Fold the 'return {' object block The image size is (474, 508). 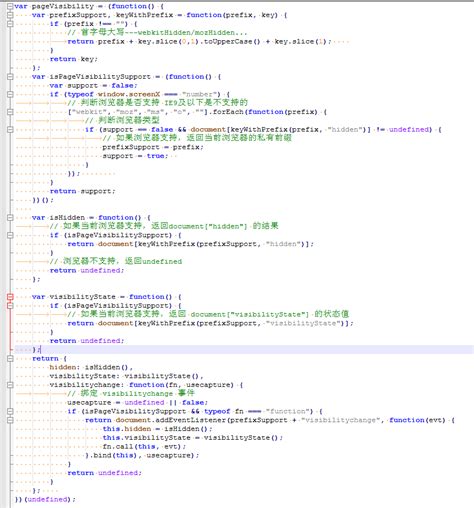pyautogui.click(x=10, y=358)
